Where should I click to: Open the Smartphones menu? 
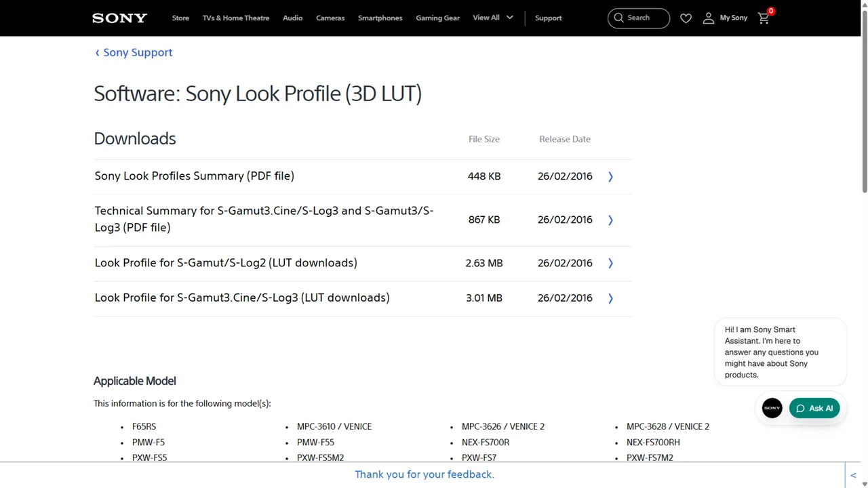tap(380, 18)
